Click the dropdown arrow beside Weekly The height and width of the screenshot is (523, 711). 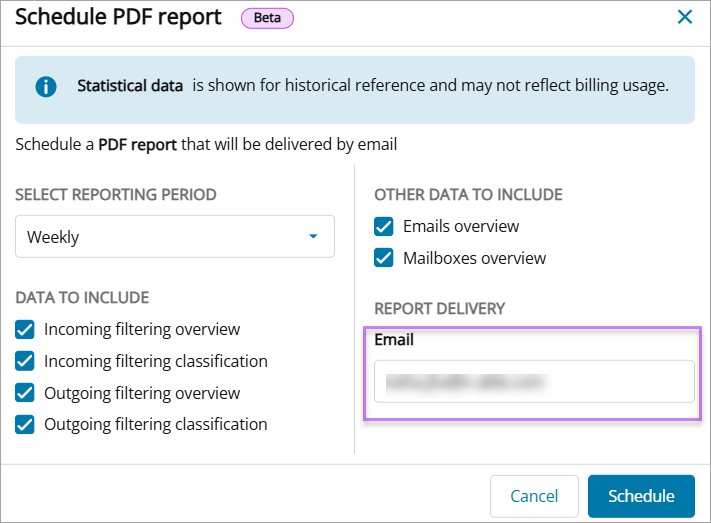tap(313, 237)
